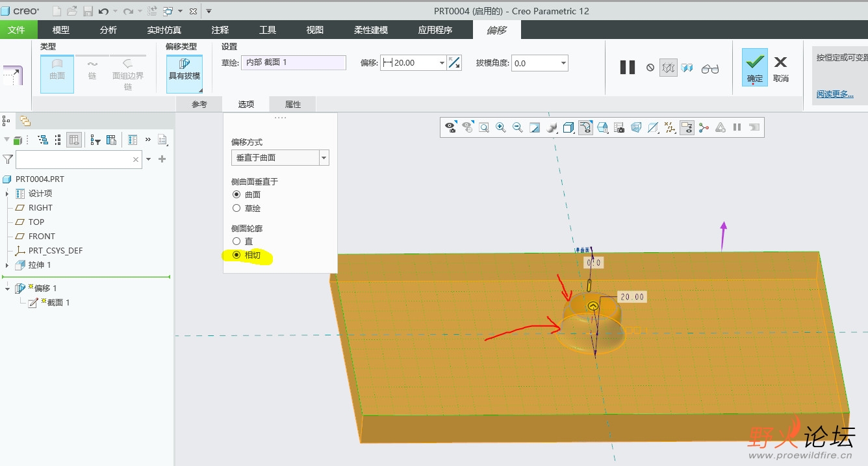Select the 相切 side profile radio button
This screenshot has height=466, width=868.
point(236,255)
